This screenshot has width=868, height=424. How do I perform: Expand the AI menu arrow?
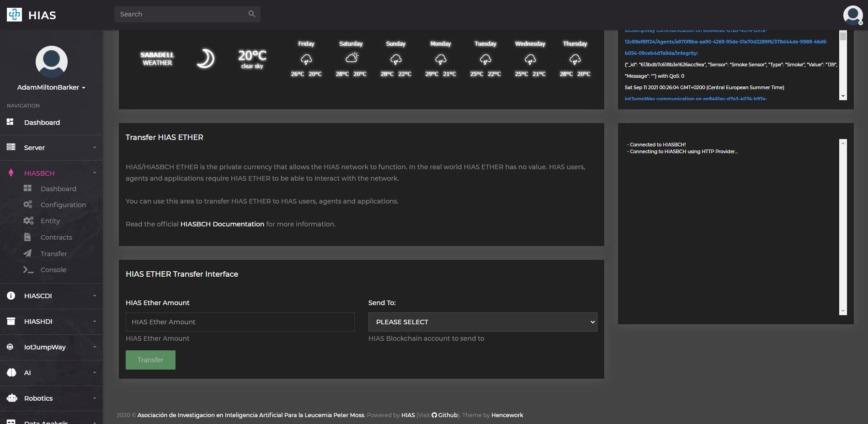point(95,373)
